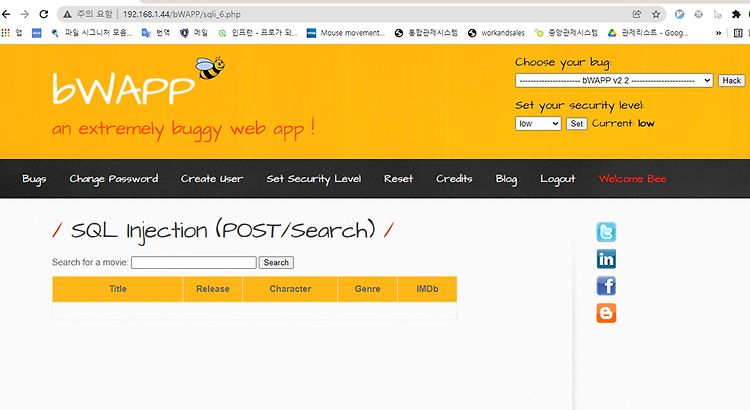750x410 pixels.
Task: Open the Blog menu link
Action: click(506, 179)
